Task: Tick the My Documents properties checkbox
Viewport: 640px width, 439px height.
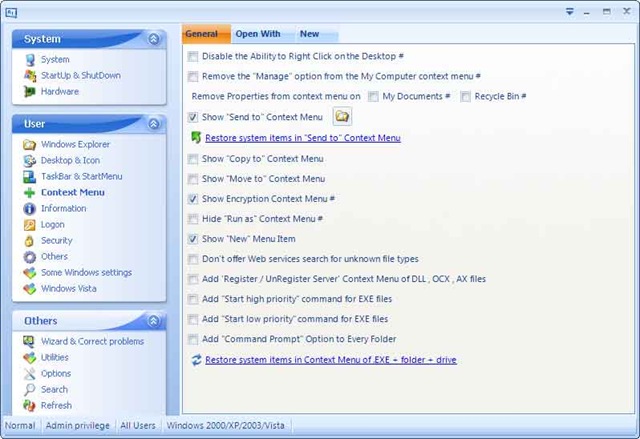Action: [373, 96]
